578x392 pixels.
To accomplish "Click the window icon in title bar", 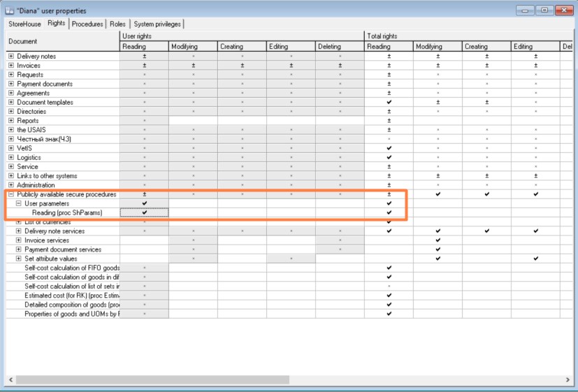I will pyautogui.click(x=8, y=10).
